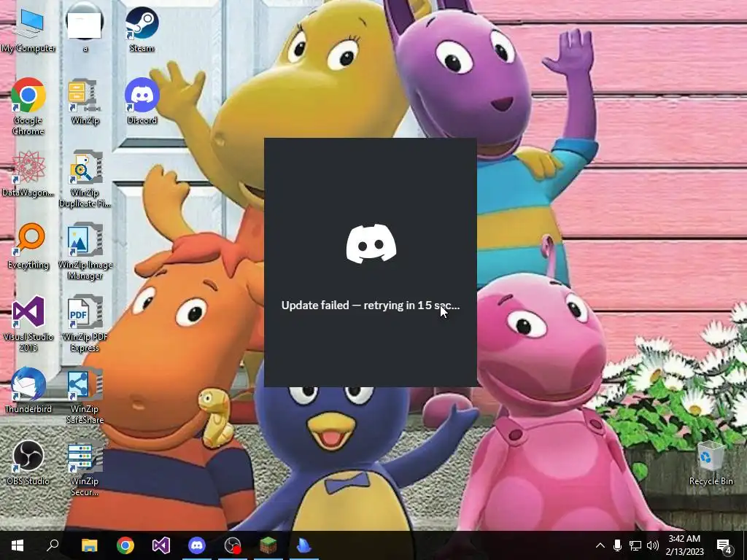747x560 pixels.
Task: Launch the Steam desktop shortcut
Action: [x=142, y=29]
